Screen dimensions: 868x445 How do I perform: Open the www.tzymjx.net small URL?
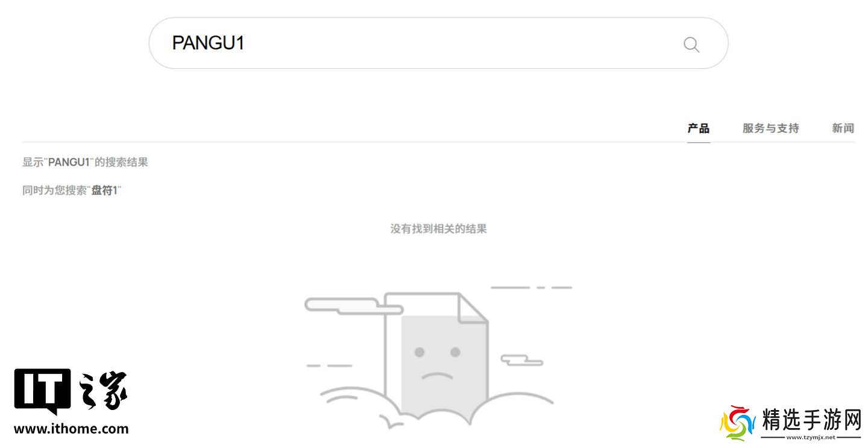(x=811, y=438)
